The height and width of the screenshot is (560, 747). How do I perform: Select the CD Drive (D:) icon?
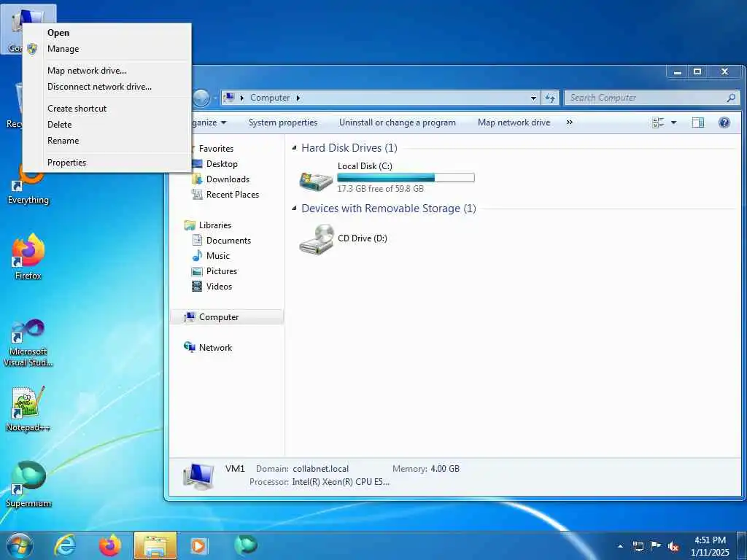317,239
